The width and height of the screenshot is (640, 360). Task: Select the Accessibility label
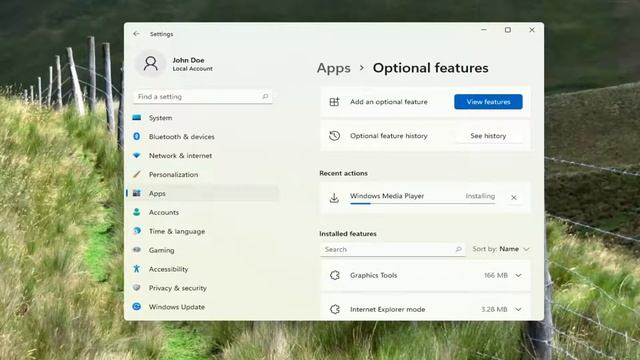(x=168, y=269)
